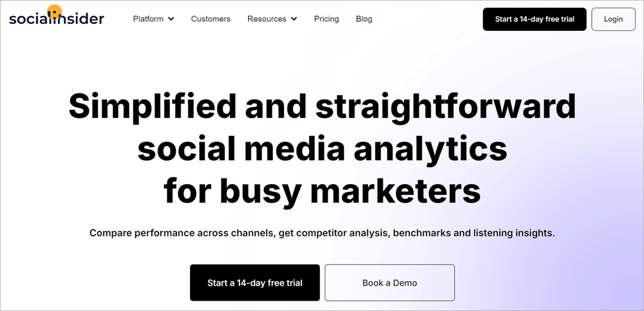Expand the chevron next to Platform

tap(171, 19)
